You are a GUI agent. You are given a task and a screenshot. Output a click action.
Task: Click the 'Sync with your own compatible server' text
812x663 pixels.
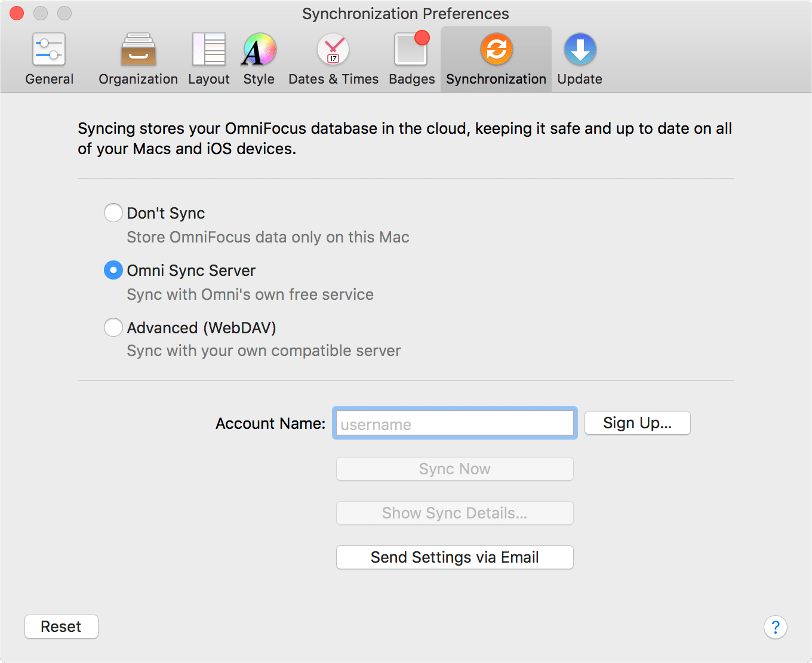click(264, 351)
